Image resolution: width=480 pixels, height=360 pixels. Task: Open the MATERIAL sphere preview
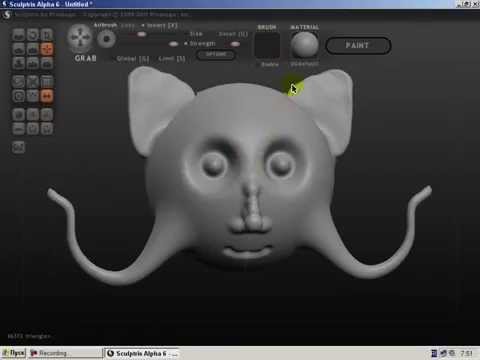305,45
